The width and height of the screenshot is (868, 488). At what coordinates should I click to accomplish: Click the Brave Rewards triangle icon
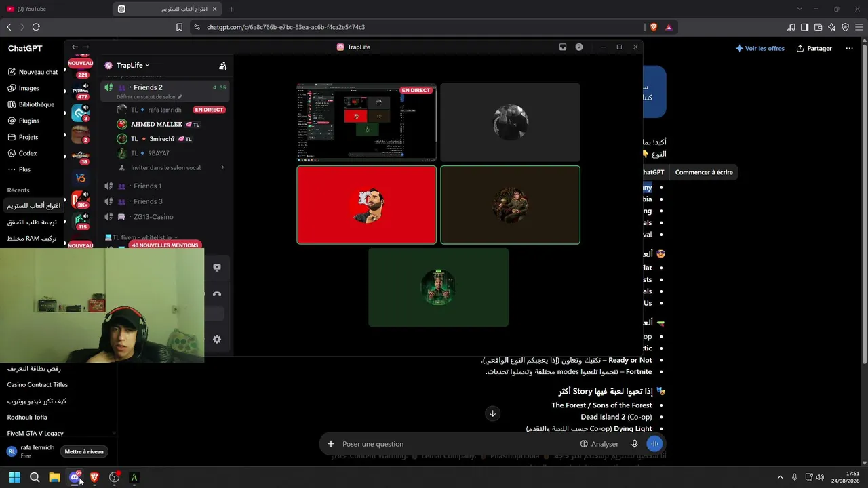point(669,27)
